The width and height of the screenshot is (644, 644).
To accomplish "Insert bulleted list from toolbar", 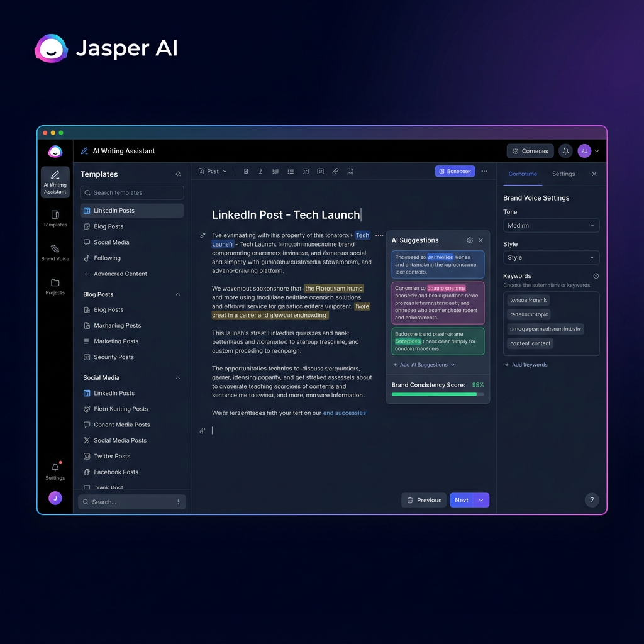I will click(291, 171).
